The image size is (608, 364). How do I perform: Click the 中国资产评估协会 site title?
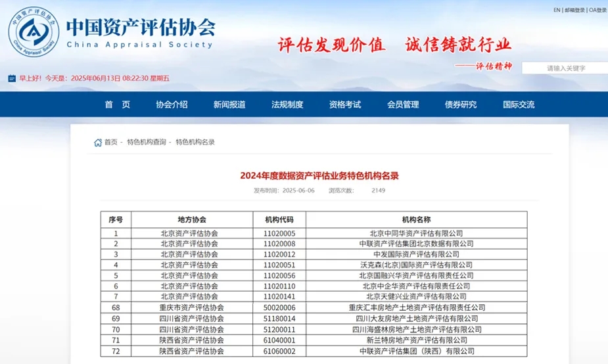[x=141, y=27]
